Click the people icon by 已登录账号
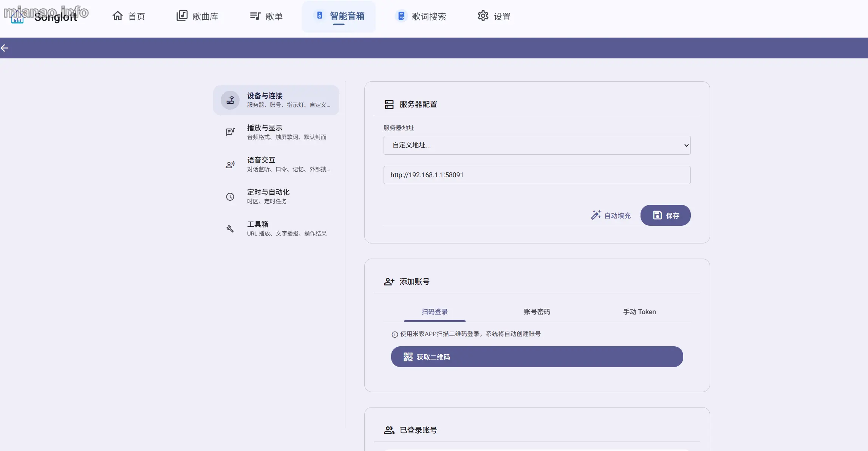This screenshot has height=451, width=868. pyautogui.click(x=389, y=430)
